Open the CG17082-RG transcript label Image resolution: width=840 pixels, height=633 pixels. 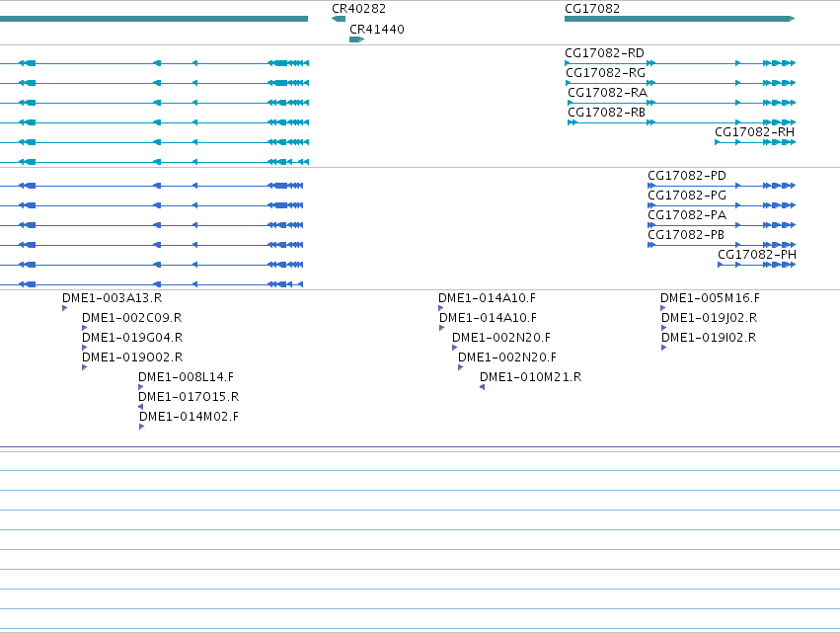tap(605, 73)
